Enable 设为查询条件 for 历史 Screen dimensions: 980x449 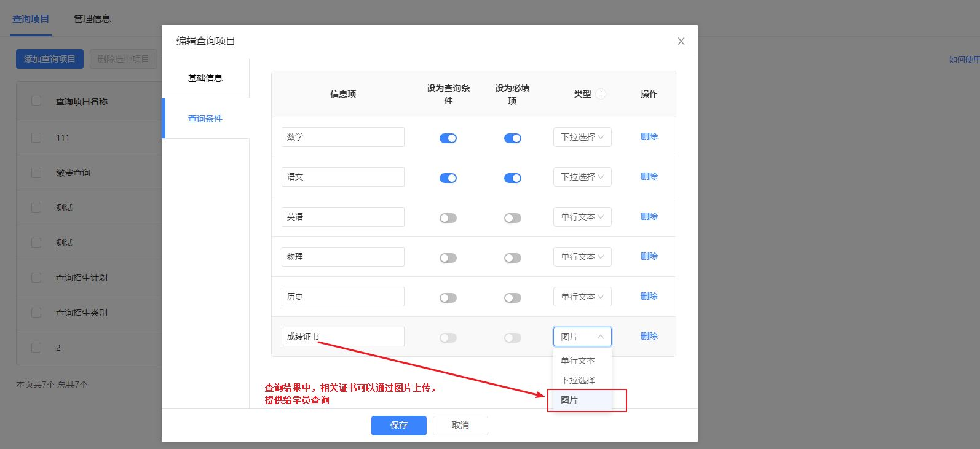(x=448, y=298)
